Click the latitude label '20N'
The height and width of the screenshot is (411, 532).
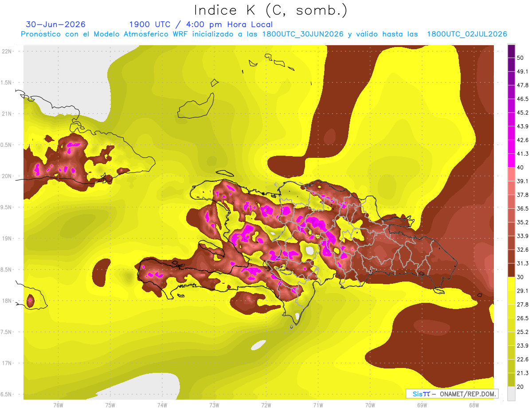click(7, 176)
